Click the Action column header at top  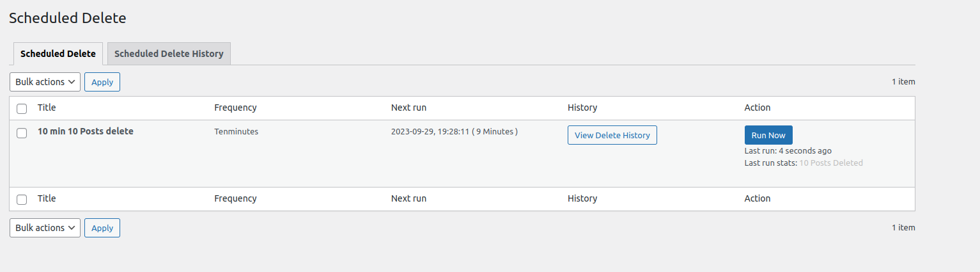pos(758,108)
